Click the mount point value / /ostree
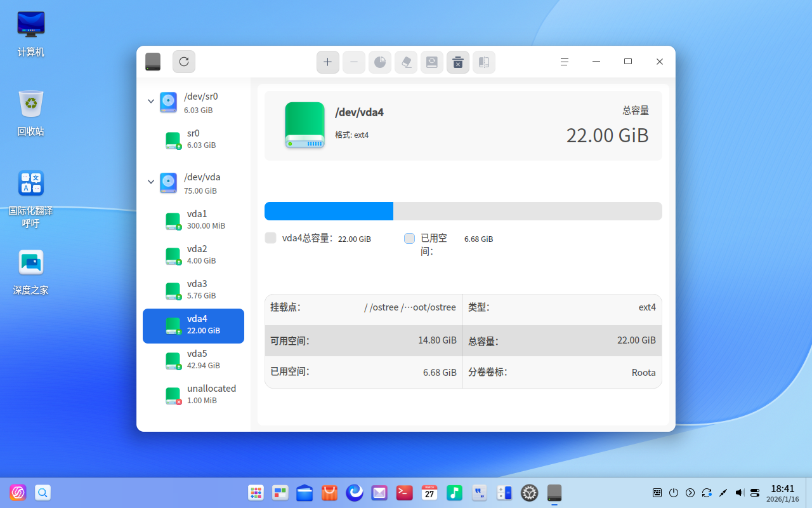This screenshot has height=508, width=812. coord(410,307)
